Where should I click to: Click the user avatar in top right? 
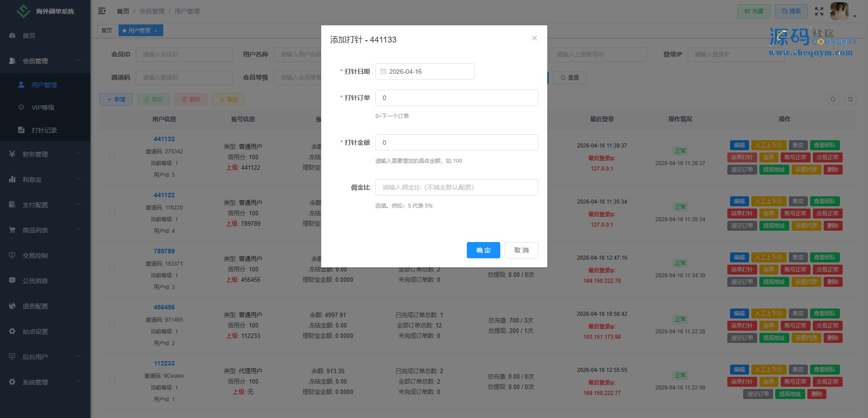point(840,11)
